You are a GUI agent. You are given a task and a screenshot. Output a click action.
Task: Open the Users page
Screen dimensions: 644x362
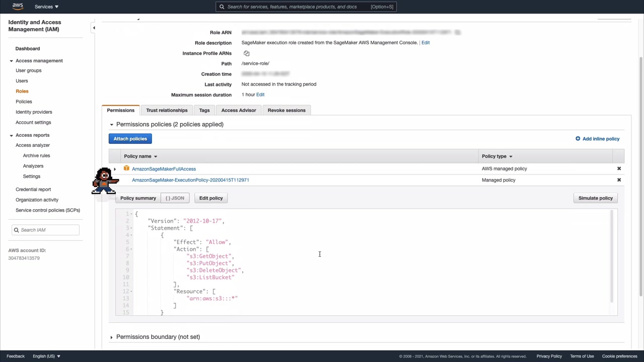[x=22, y=81]
